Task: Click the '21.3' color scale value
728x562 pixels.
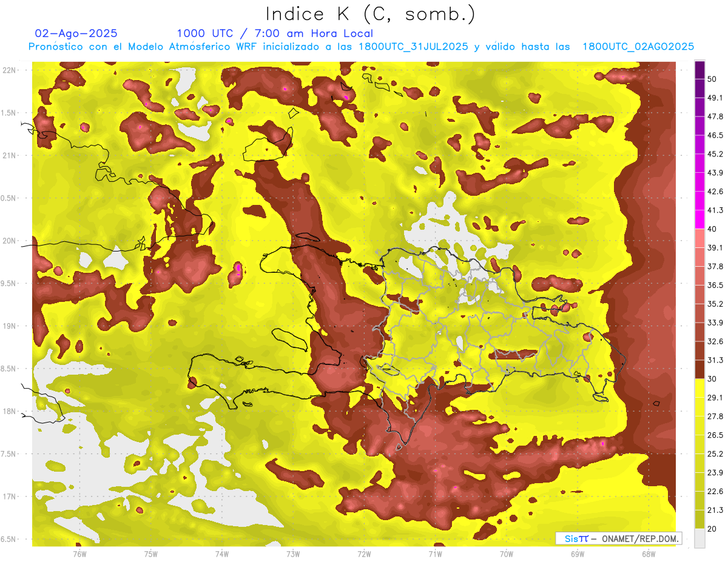Action: (715, 510)
